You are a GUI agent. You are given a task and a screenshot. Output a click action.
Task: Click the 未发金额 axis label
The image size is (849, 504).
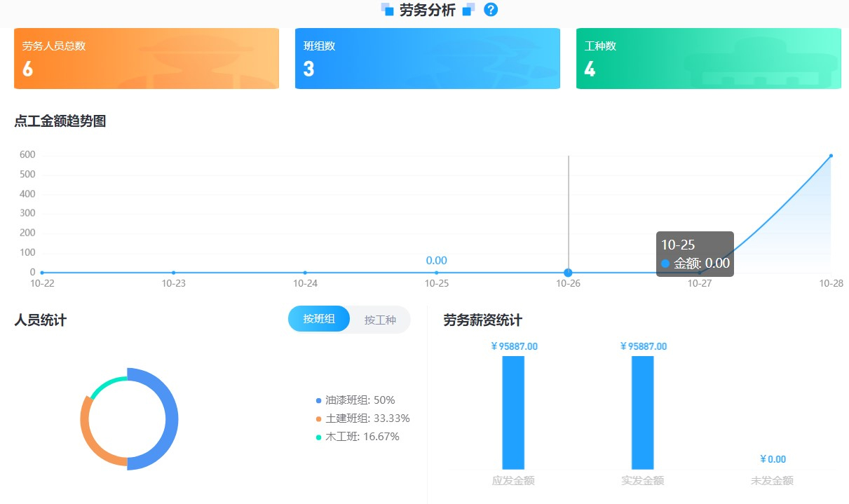point(772,481)
